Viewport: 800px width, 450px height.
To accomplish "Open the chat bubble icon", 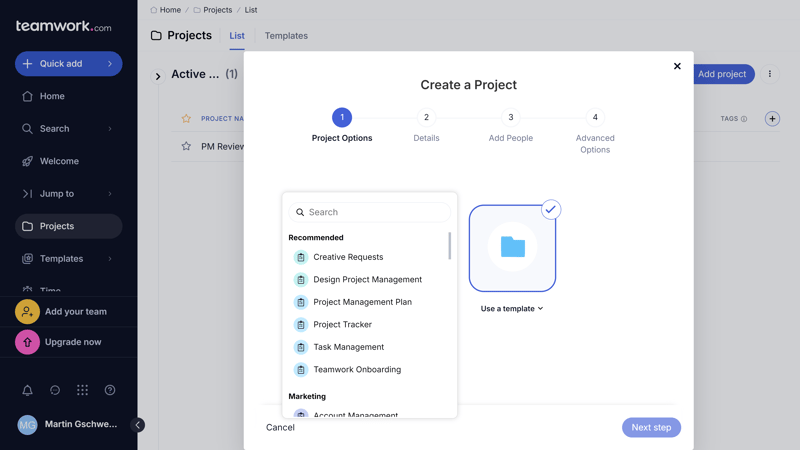I will point(55,390).
